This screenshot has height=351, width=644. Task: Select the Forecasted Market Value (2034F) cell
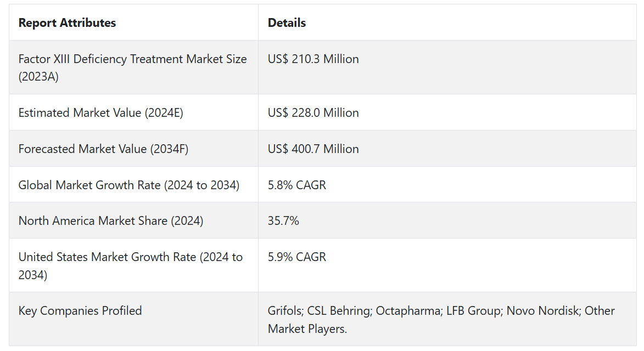[103, 149]
